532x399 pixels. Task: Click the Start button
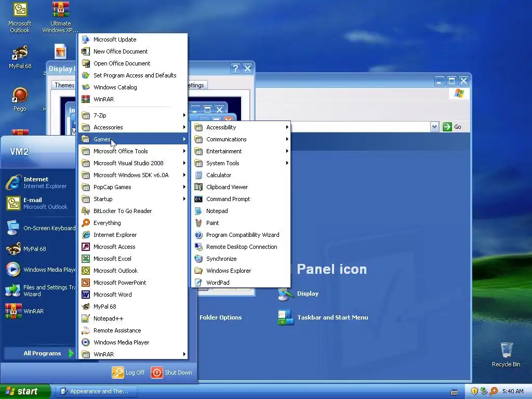25,391
